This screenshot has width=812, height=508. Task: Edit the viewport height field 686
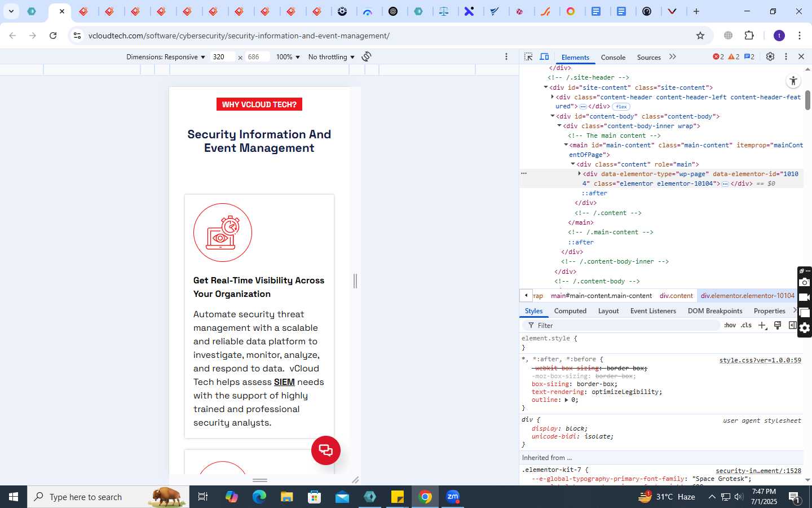(x=257, y=57)
